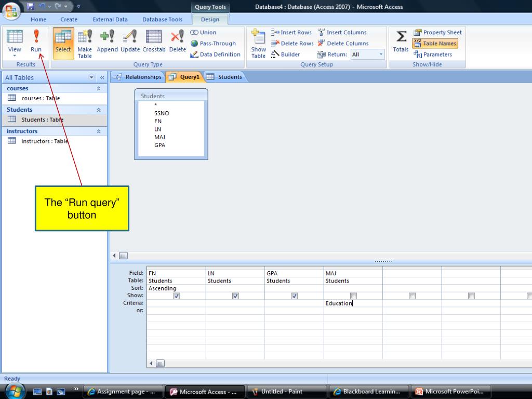
Task: Open the Database Tools ribbon tab
Action: 162,19
